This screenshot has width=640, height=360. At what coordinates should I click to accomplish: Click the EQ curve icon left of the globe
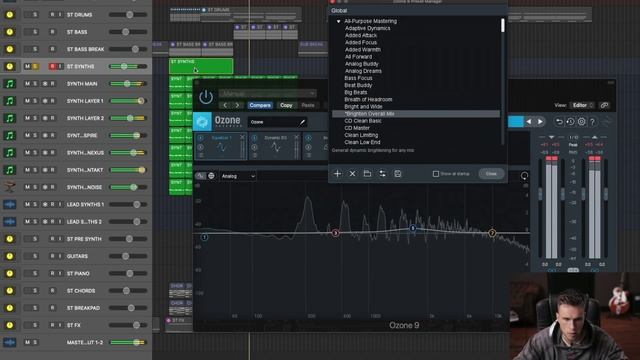pos(200,176)
